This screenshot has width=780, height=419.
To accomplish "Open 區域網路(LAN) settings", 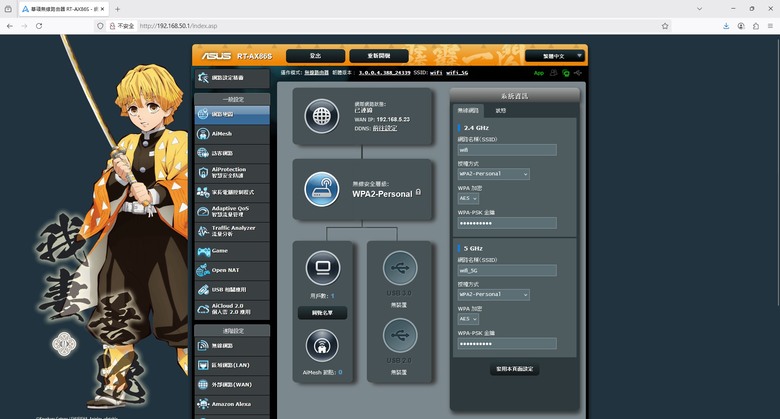I will 232,365.
